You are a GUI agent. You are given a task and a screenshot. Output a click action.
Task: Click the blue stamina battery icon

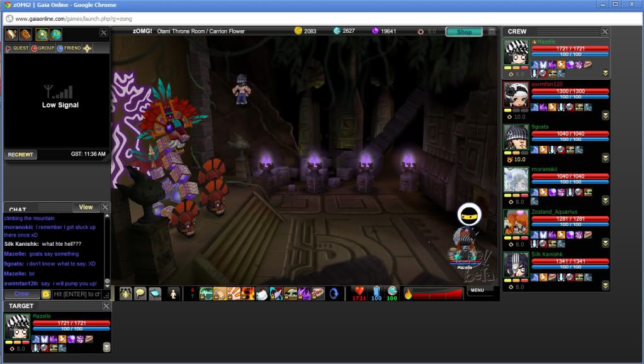(x=376, y=291)
